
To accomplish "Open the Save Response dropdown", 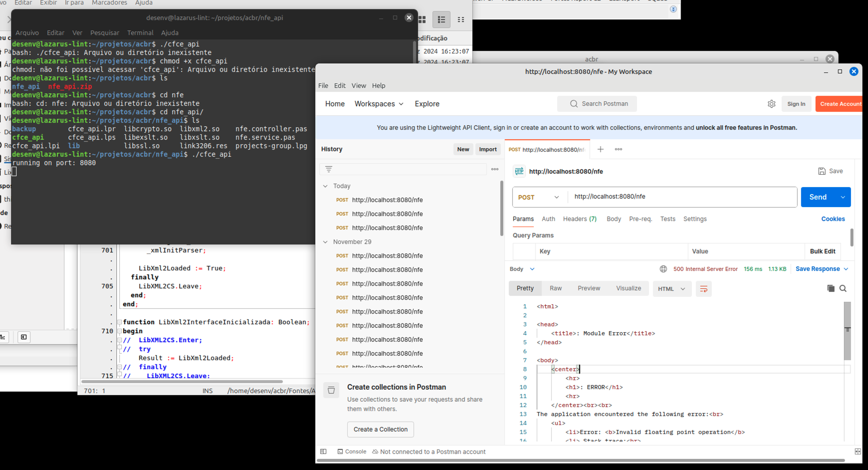I will click(822, 269).
